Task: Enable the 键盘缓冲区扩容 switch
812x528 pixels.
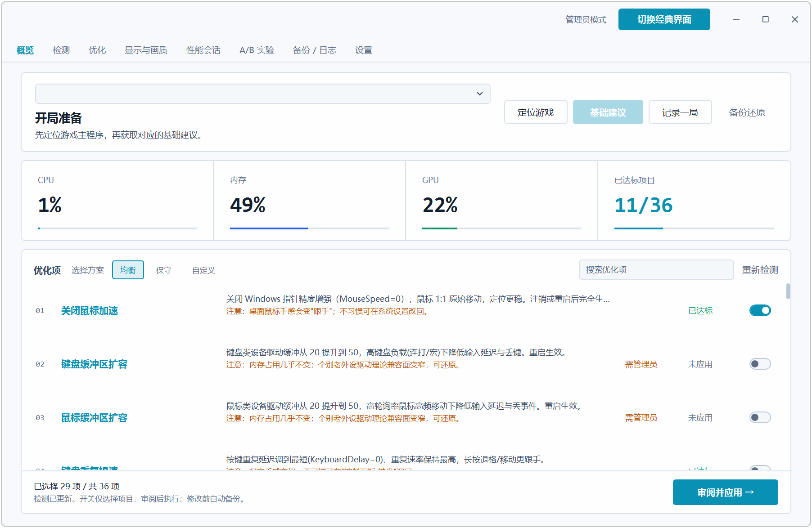Action: click(760, 364)
